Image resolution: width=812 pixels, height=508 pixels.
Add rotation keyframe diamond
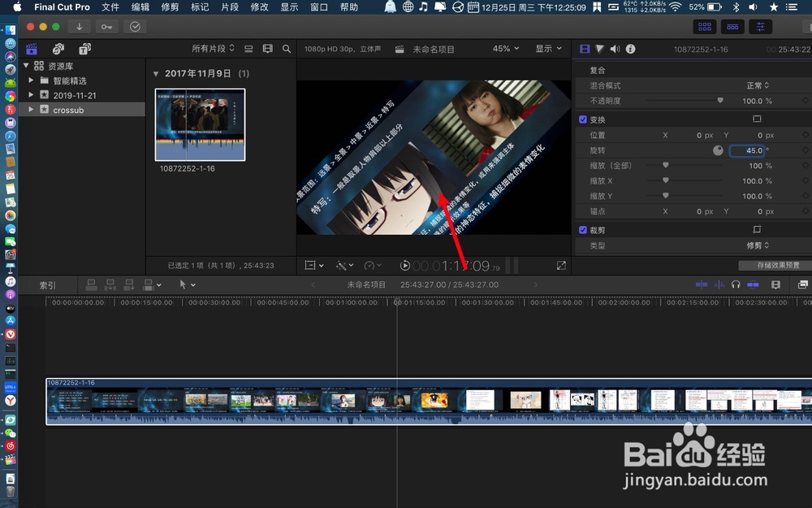806,150
